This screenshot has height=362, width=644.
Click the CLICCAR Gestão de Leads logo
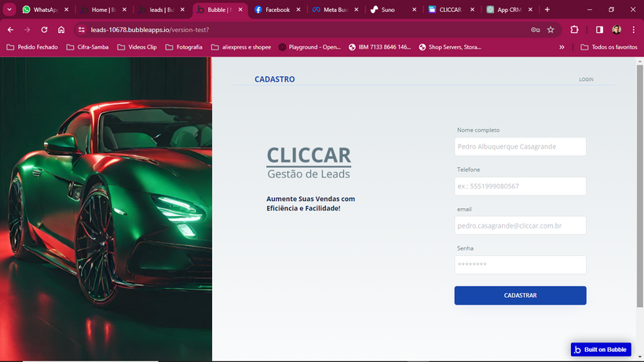pos(309,163)
